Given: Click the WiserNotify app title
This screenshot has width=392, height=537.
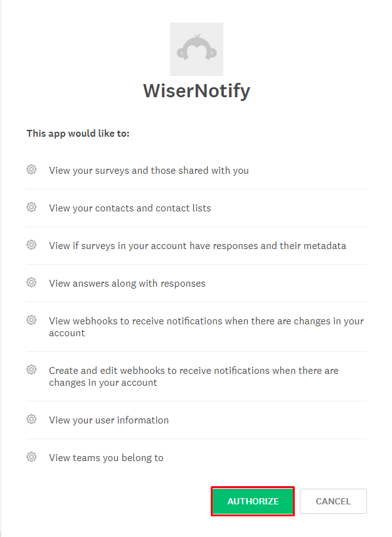Looking at the screenshot, I should (x=196, y=91).
